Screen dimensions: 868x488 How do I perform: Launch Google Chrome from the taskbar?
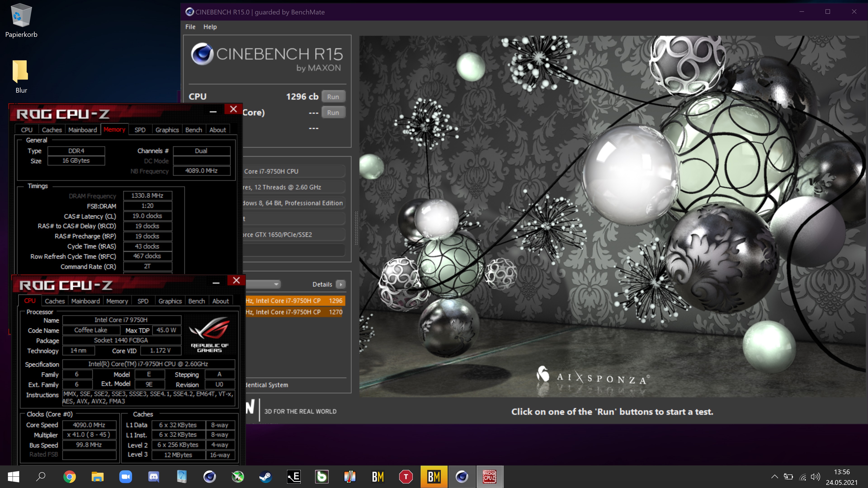[69, 476]
